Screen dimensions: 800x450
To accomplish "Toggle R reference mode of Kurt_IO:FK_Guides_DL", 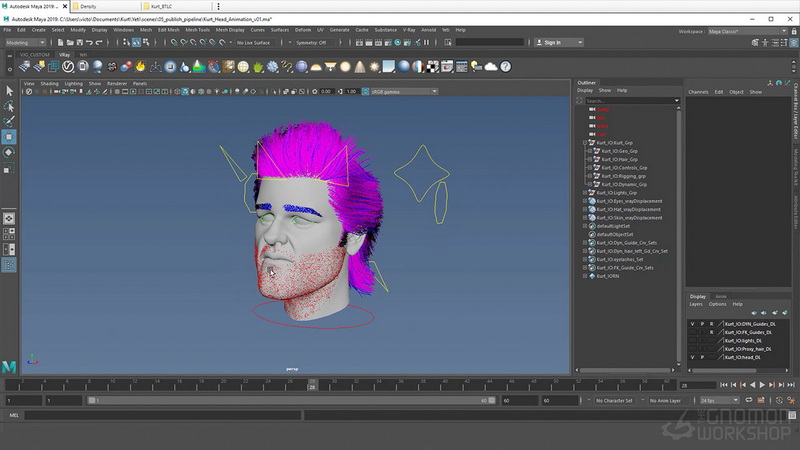I will (711, 332).
